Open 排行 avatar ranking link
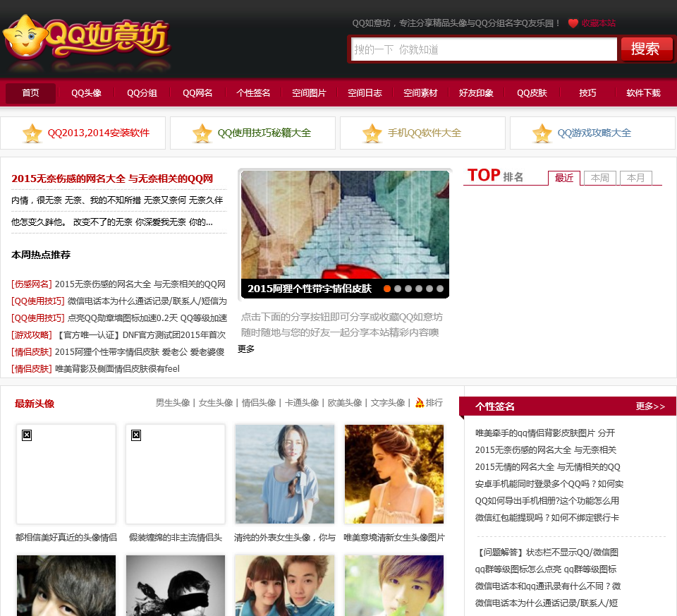The height and width of the screenshot is (616, 677). (x=434, y=403)
